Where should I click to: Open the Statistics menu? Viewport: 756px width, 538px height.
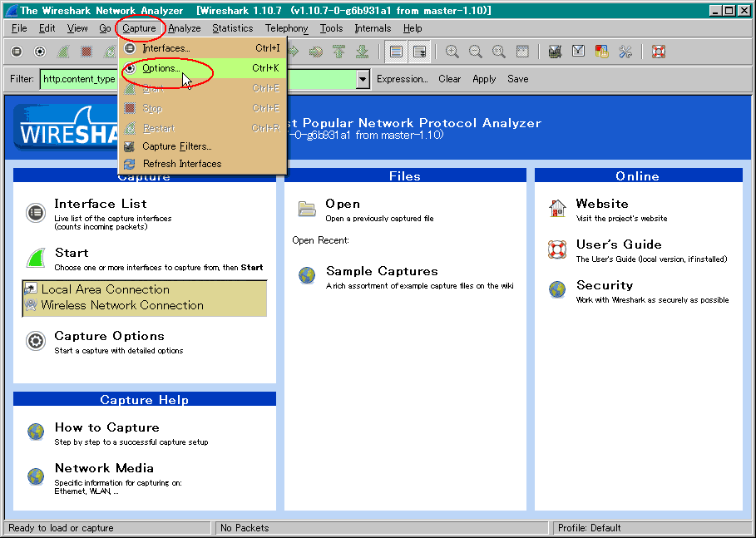(232, 28)
